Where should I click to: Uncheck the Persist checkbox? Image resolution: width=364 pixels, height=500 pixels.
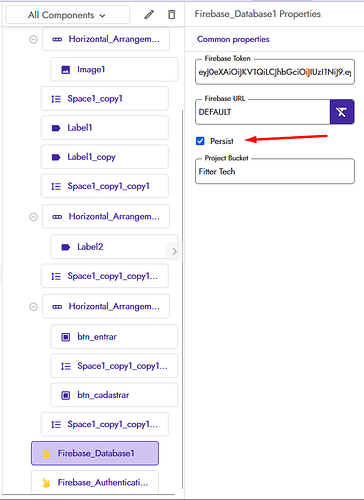(x=200, y=141)
